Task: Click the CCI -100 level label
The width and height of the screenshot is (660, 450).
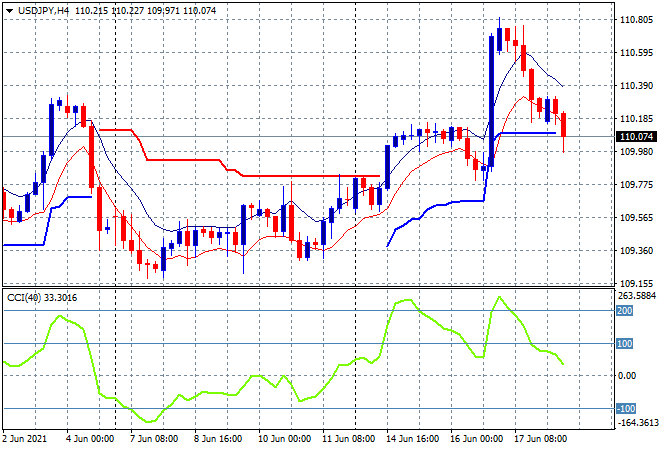Action: [626, 408]
